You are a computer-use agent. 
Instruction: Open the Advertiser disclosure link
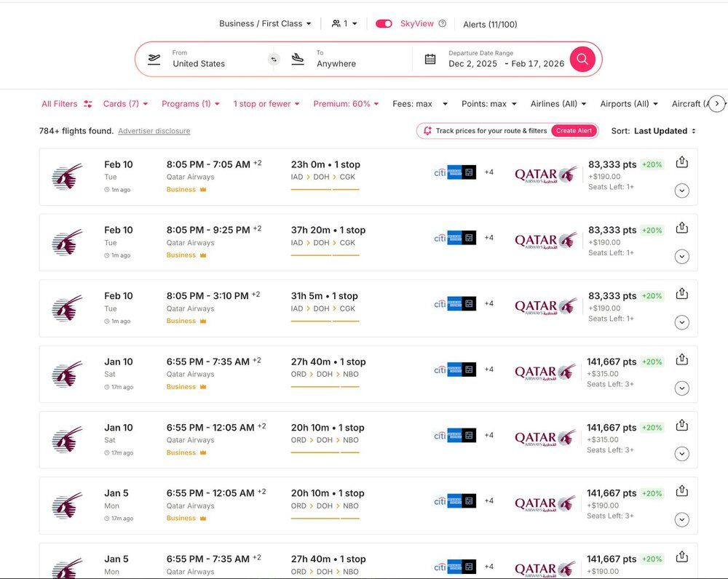(x=154, y=131)
